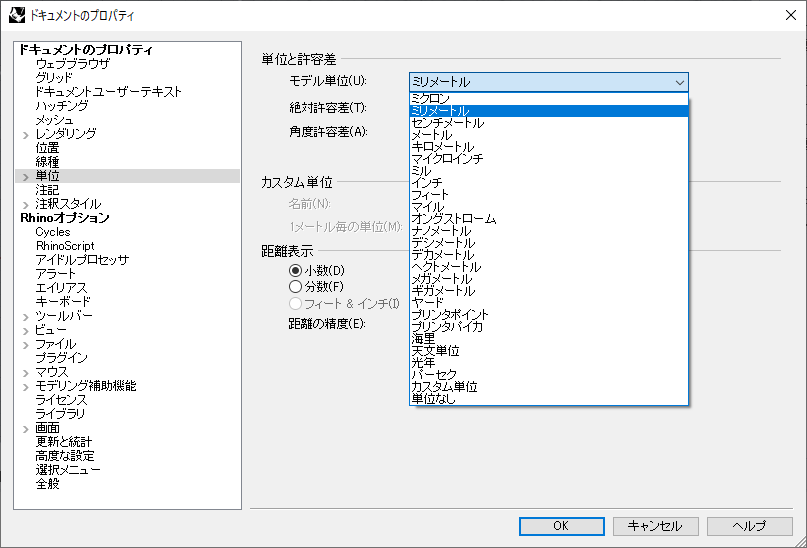Collapse the モデル単位 dropdown arrow
807x548 pixels.
pyautogui.click(x=680, y=82)
